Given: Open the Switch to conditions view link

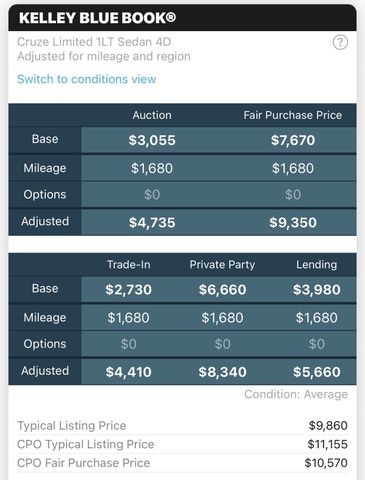Looking at the screenshot, I should coord(87,79).
